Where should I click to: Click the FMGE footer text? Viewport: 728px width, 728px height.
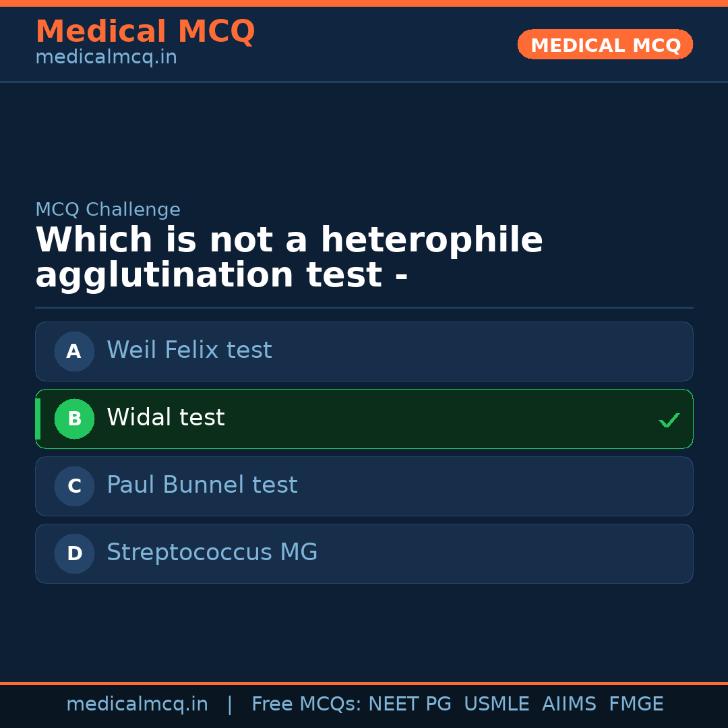(636, 704)
